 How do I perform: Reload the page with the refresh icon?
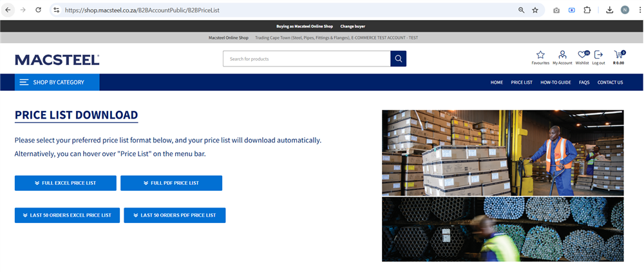(x=38, y=10)
